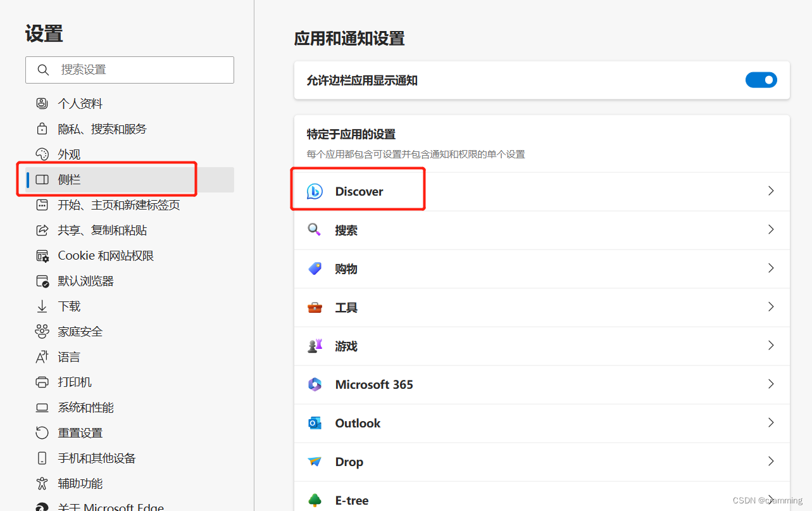Image resolution: width=812 pixels, height=511 pixels.
Task: Expand the Outlook row chevron
Action: pyautogui.click(x=771, y=422)
